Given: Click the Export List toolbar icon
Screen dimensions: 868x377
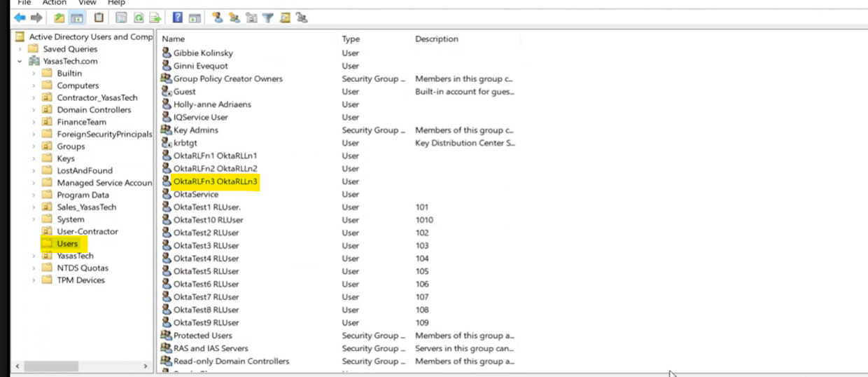Looking at the screenshot, I should (155, 18).
